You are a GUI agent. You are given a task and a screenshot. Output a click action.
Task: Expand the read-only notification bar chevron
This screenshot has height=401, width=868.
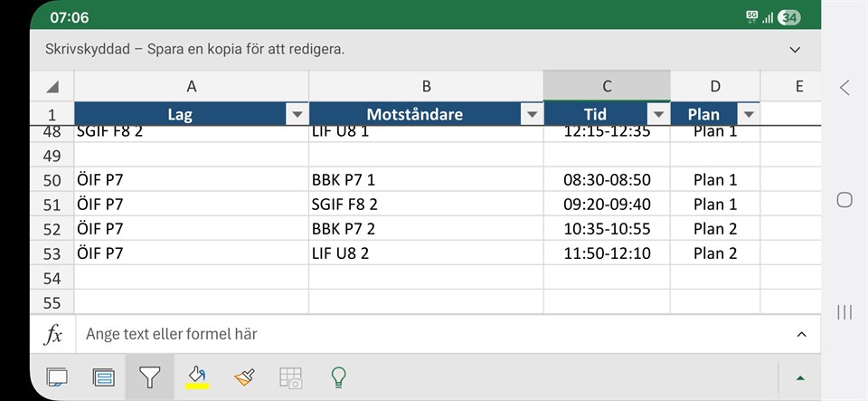point(796,50)
